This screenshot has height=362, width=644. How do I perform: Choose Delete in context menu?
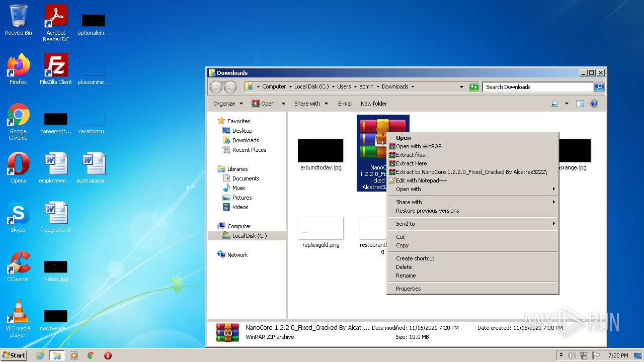473,267
